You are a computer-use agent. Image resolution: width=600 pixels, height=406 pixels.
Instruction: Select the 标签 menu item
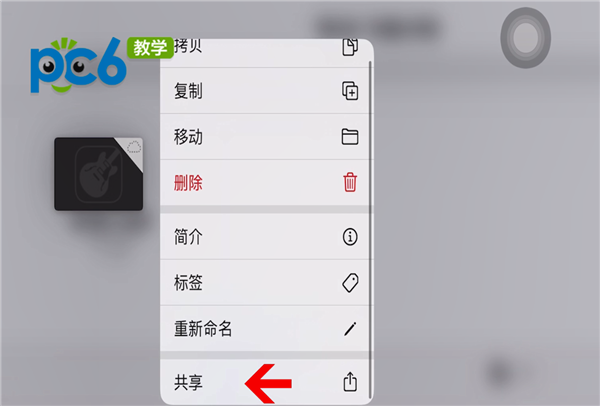266,282
